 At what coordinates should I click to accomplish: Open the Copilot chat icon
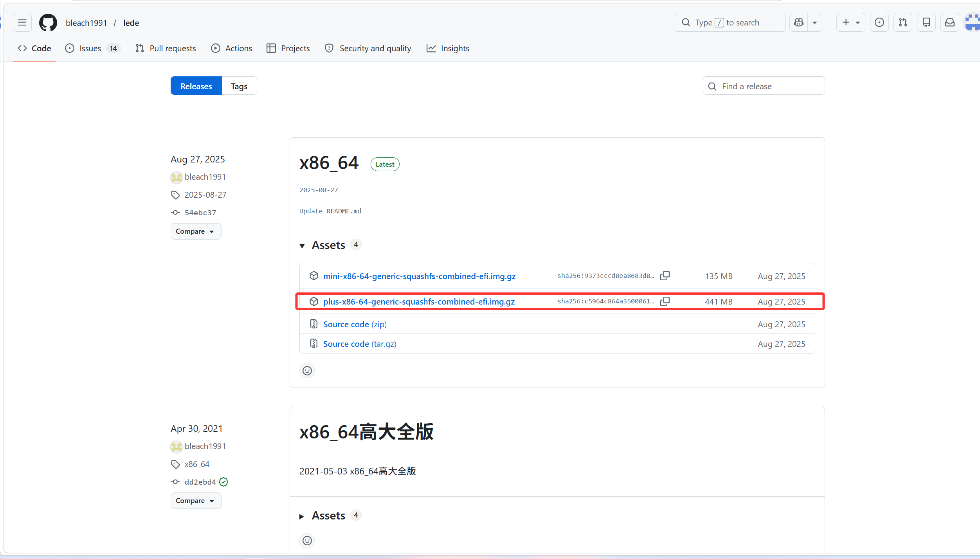click(x=799, y=22)
